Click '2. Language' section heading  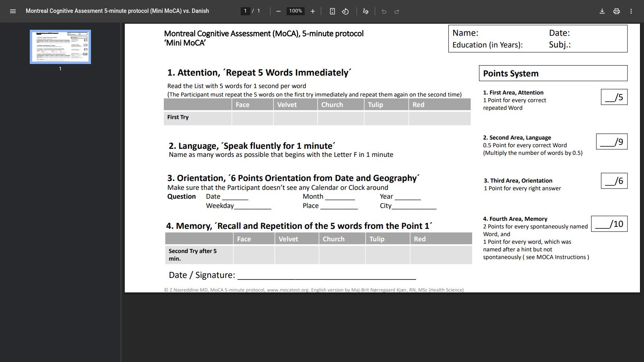[252, 146]
